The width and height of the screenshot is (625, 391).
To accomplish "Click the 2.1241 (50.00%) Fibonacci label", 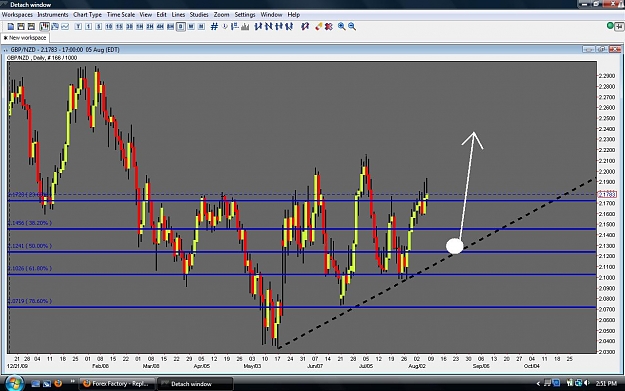I will pyautogui.click(x=30, y=246).
